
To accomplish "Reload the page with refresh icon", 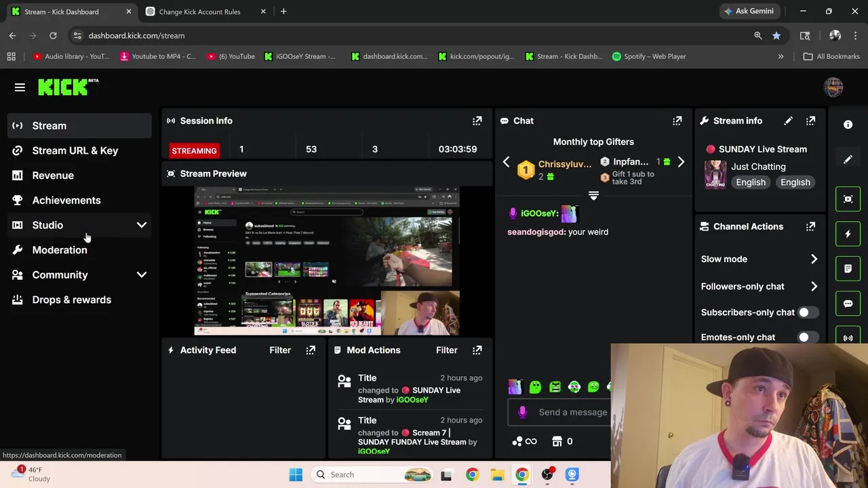I will 53,35.
